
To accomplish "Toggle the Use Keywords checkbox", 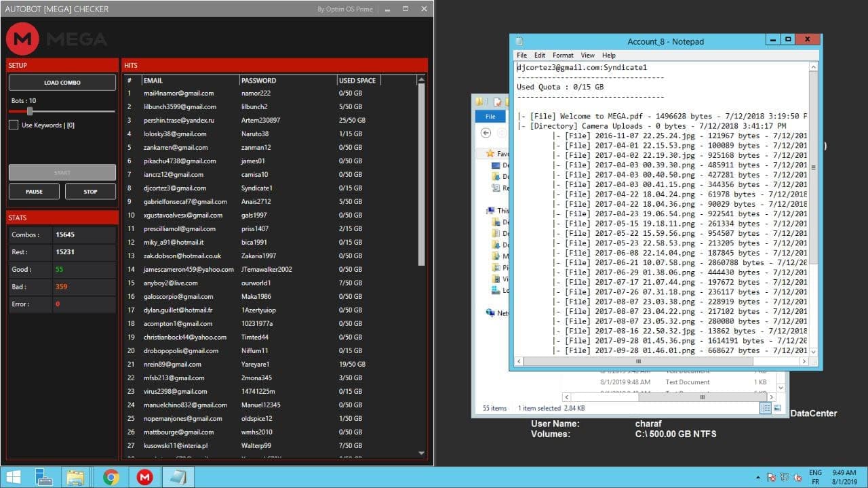I will (14, 125).
